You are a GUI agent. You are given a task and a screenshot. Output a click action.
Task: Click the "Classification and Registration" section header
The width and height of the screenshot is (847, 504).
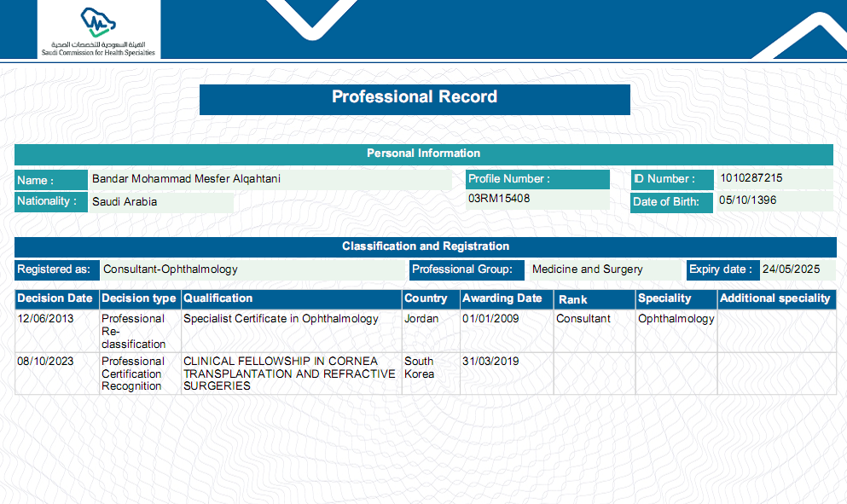(426, 246)
